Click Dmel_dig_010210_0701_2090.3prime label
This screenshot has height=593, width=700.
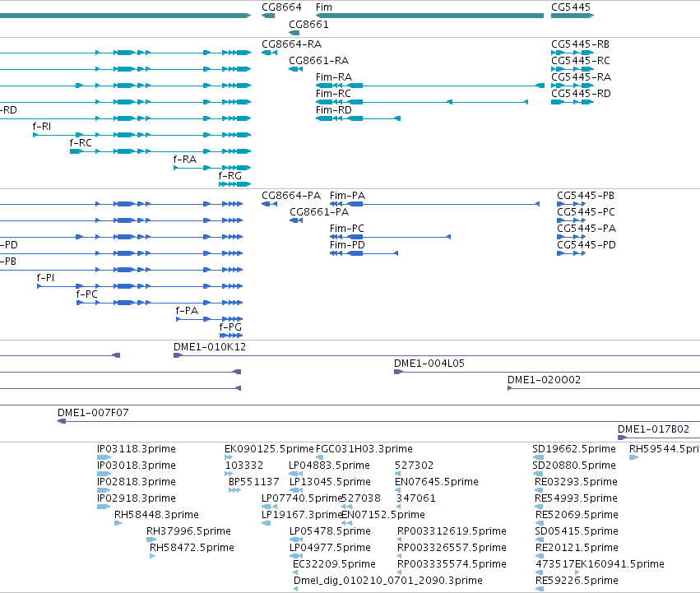click(x=388, y=581)
